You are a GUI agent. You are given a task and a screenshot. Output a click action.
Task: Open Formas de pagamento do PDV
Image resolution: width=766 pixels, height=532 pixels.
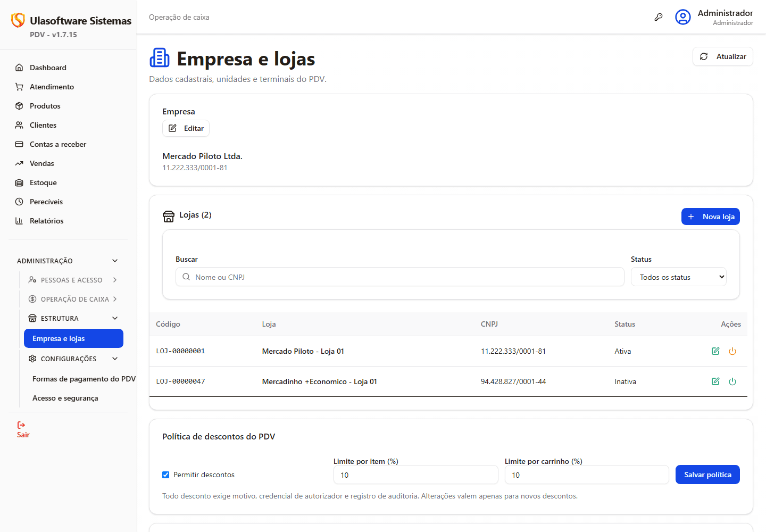click(x=84, y=379)
